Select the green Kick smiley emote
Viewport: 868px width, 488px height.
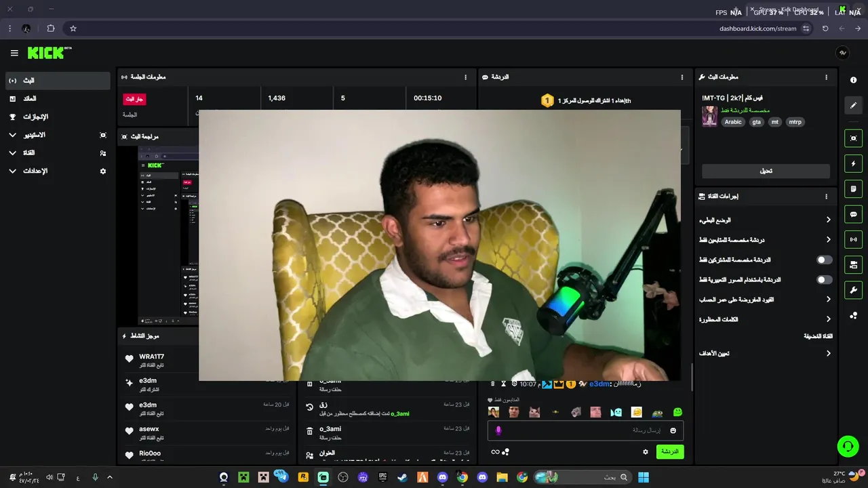point(677,412)
